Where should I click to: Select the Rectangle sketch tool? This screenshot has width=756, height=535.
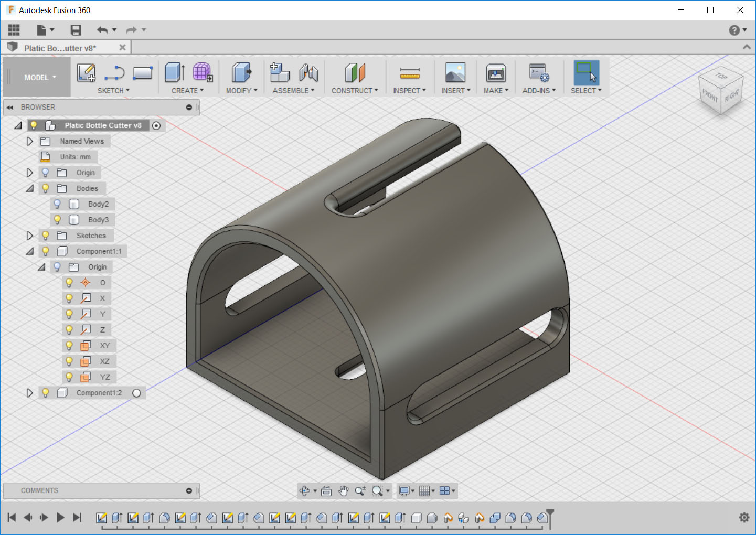[143, 72]
